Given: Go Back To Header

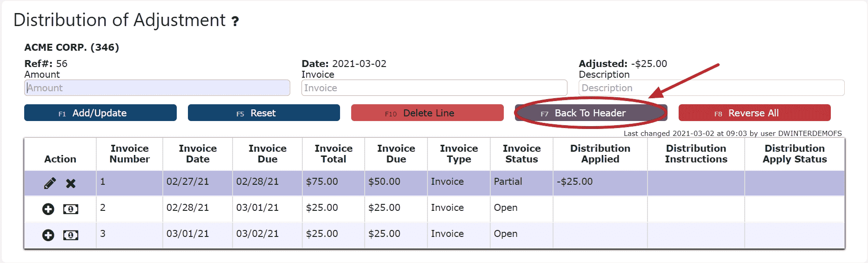Looking at the screenshot, I should (590, 113).
